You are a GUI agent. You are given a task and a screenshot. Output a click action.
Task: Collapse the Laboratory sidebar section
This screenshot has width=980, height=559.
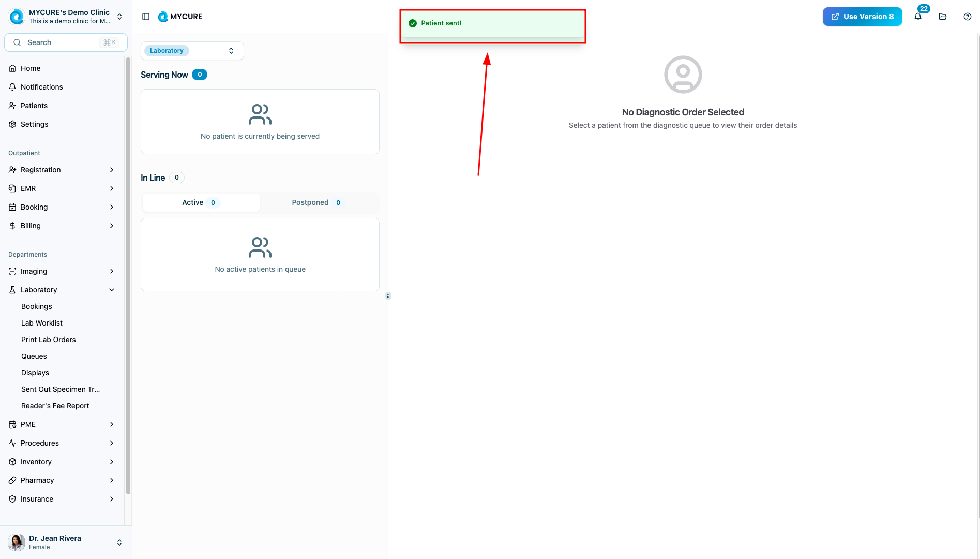coord(112,290)
